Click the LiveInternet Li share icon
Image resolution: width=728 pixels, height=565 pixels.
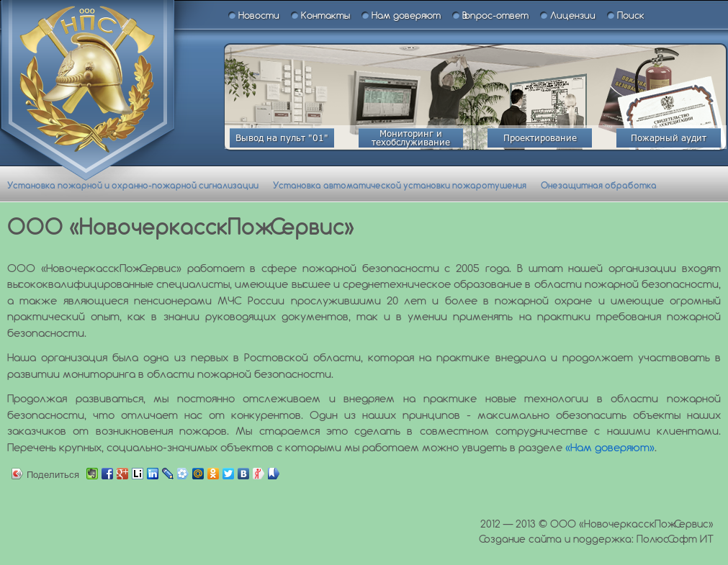point(138,474)
